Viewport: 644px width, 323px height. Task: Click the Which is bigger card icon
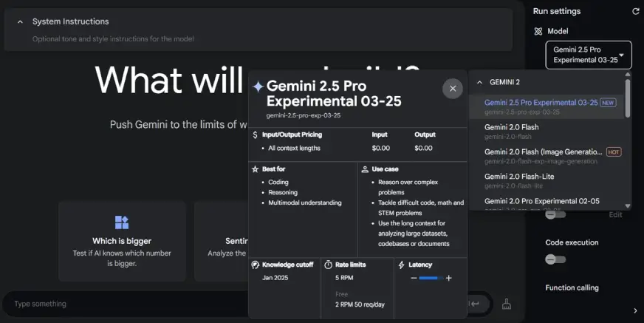point(122,222)
